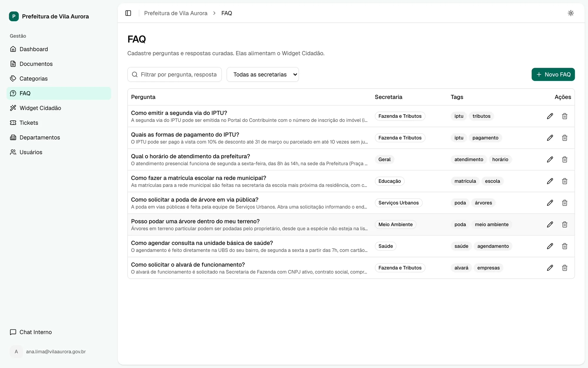Screen dimensions: 588x368
Task: Select the FAQ sidebar item
Action: [59, 93]
